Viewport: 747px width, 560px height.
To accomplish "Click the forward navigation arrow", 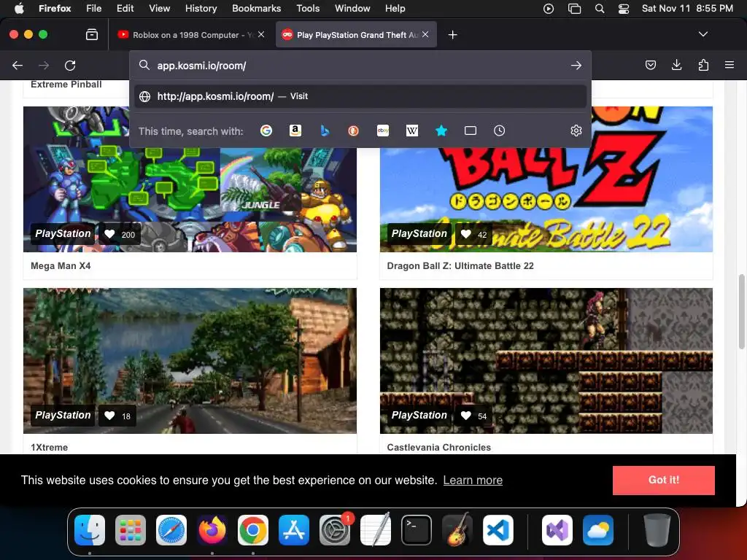I will coord(44,65).
